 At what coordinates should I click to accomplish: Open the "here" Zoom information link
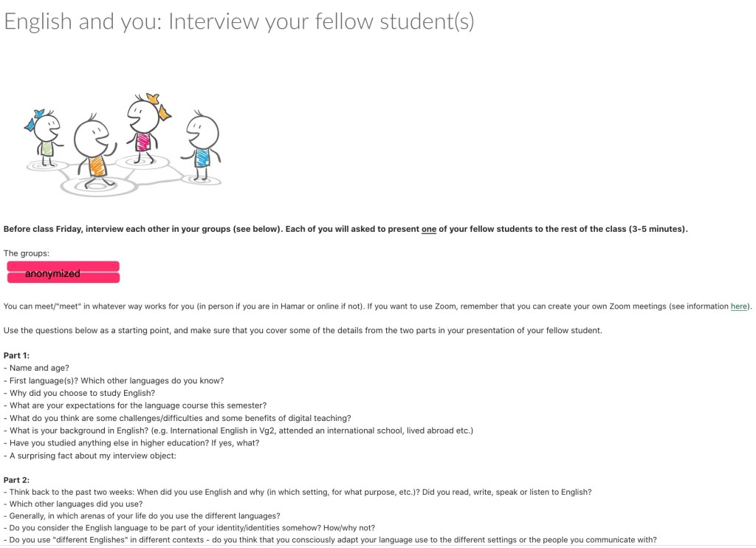(738, 306)
